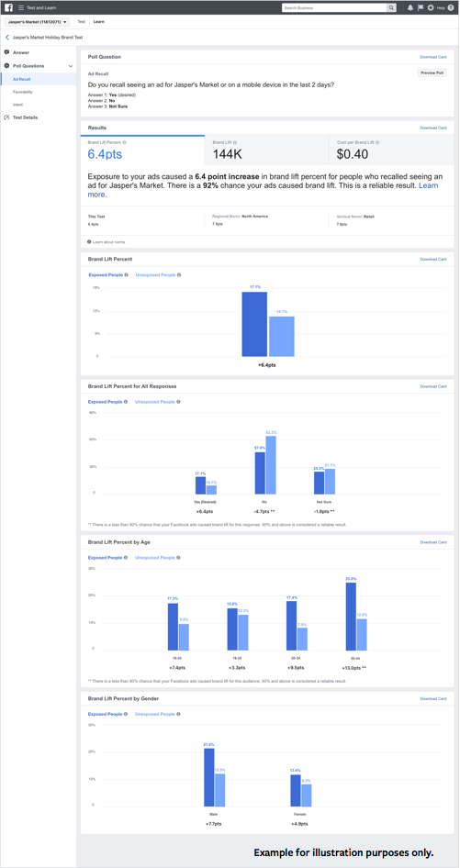Screen dimensions: 460x868
Task: Download the Brand Lift Percent by Gender card
Action: pos(433,698)
